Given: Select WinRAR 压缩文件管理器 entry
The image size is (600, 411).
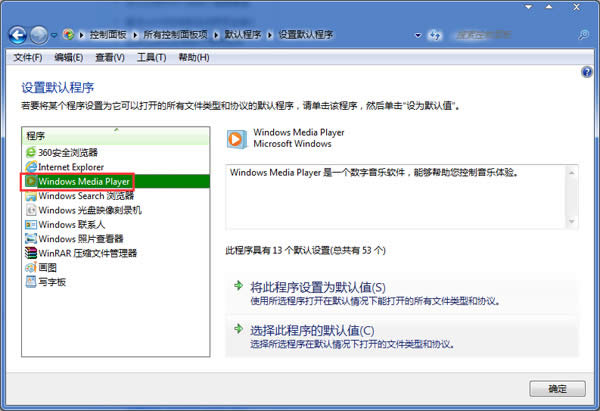Looking at the screenshot, I should 116,253.
